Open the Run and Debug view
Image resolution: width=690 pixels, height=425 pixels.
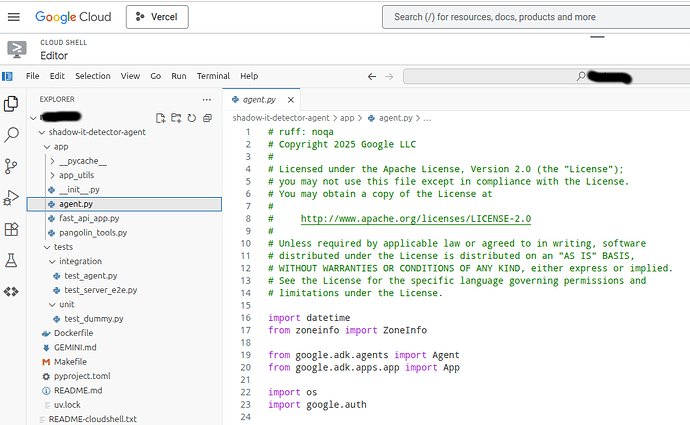12,198
